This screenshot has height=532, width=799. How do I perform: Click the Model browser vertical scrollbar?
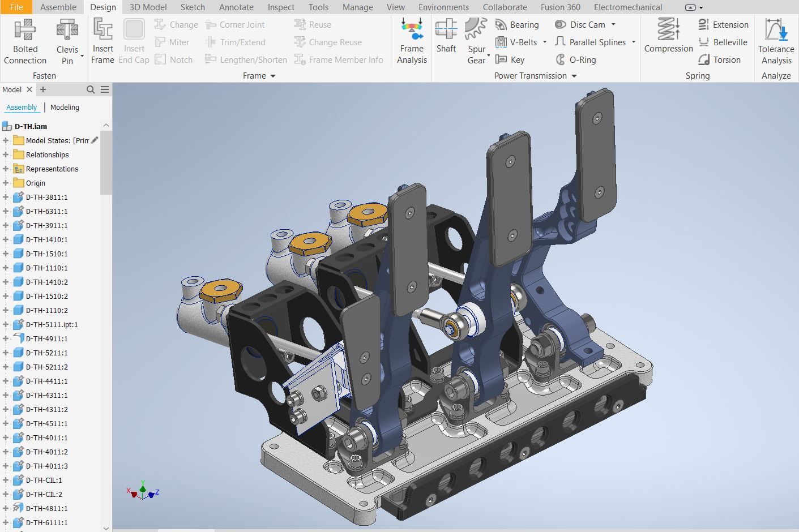[x=106, y=164]
